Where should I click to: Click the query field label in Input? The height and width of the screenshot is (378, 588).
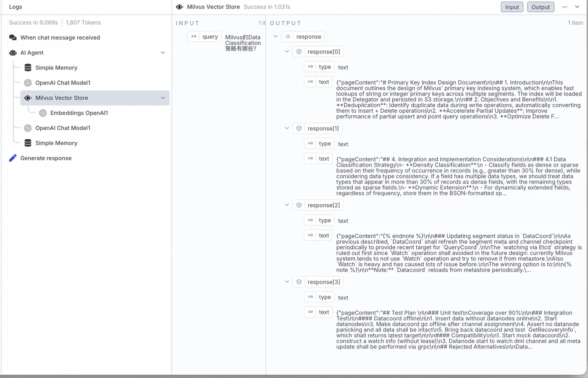coord(210,37)
